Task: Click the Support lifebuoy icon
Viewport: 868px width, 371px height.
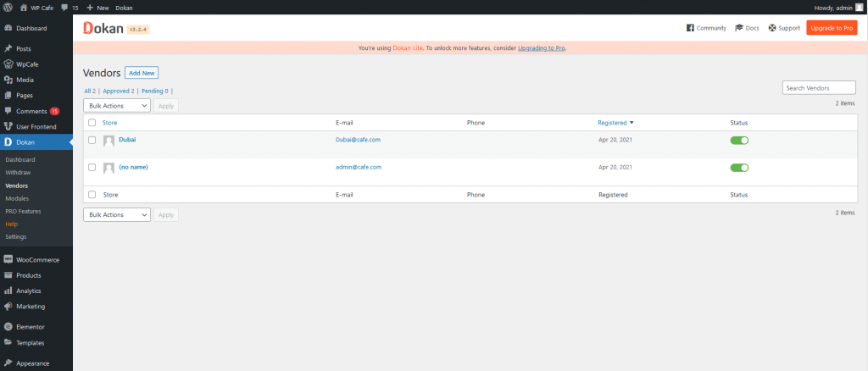Action: click(772, 28)
